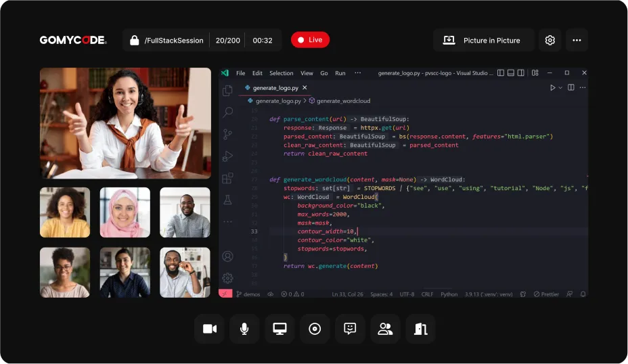The width and height of the screenshot is (628, 364).
Task: Mute the microphone
Action: 244,329
